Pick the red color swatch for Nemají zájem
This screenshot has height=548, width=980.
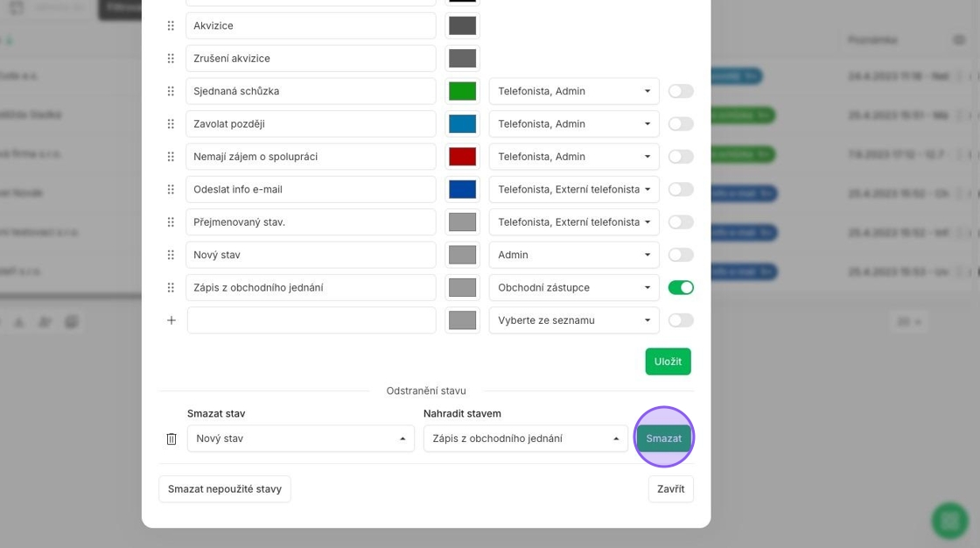pos(462,157)
